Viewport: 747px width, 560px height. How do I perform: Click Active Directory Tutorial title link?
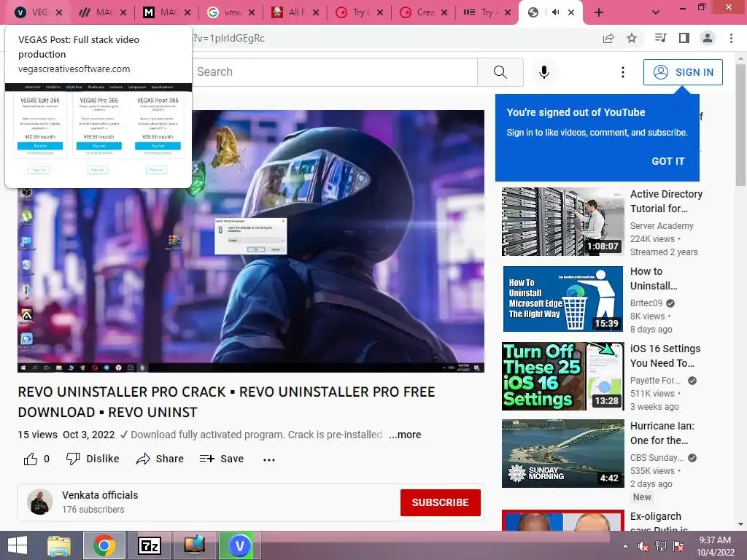pos(666,201)
